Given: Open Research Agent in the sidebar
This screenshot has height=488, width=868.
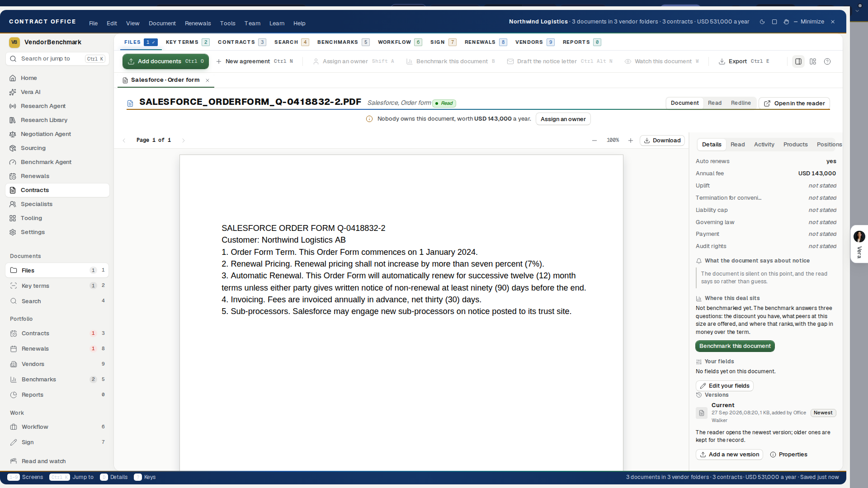Looking at the screenshot, I should coord(57,106).
